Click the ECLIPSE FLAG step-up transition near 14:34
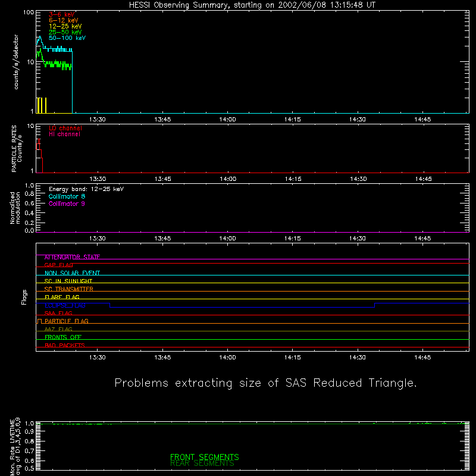Viewport: 476px width, 476px height. (375, 305)
